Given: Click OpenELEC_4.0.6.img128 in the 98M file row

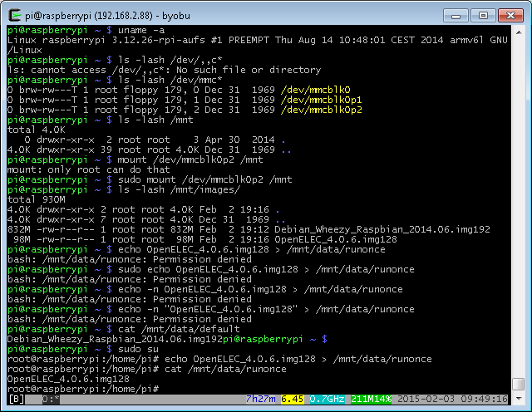Looking at the screenshot, I should pyautogui.click(x=336, y=239).
